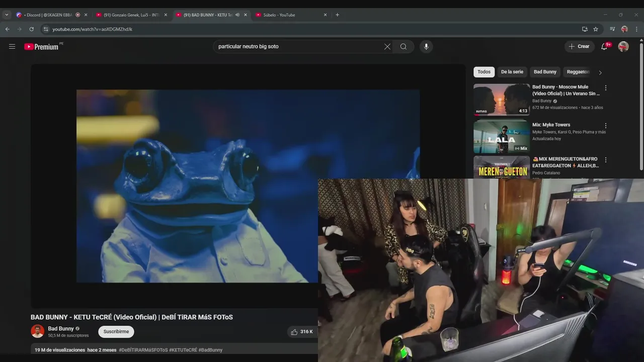Click '19 M de visualizaciones' text
This screenshot has width=644, height=362.
[x=60, y=350]
